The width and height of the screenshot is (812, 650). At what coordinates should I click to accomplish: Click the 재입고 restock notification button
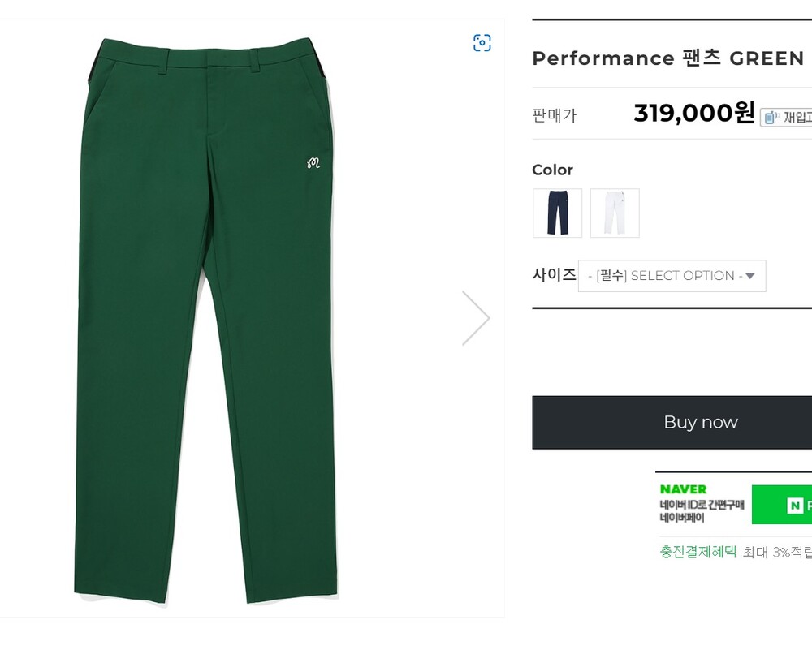point(786,118)
